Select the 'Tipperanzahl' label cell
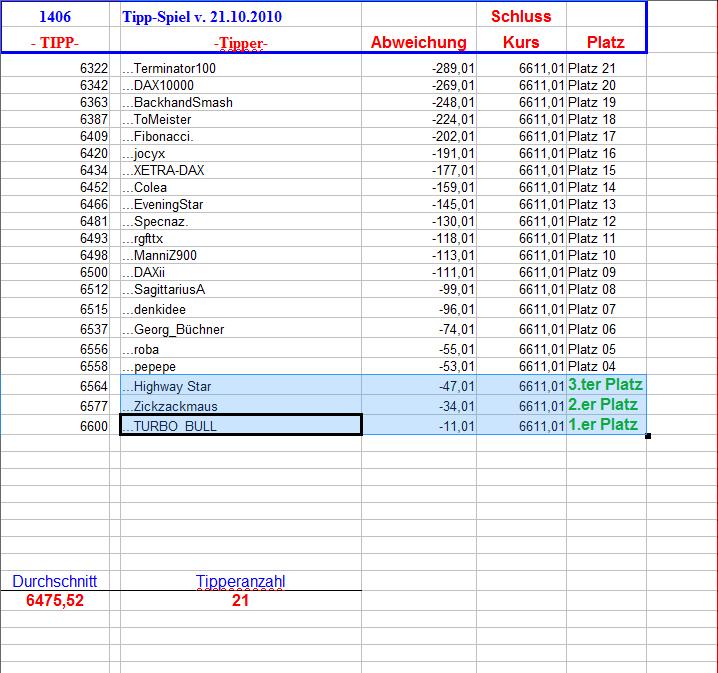The height and width of the screenshot is (673, 718). click(x=241, y=581)
